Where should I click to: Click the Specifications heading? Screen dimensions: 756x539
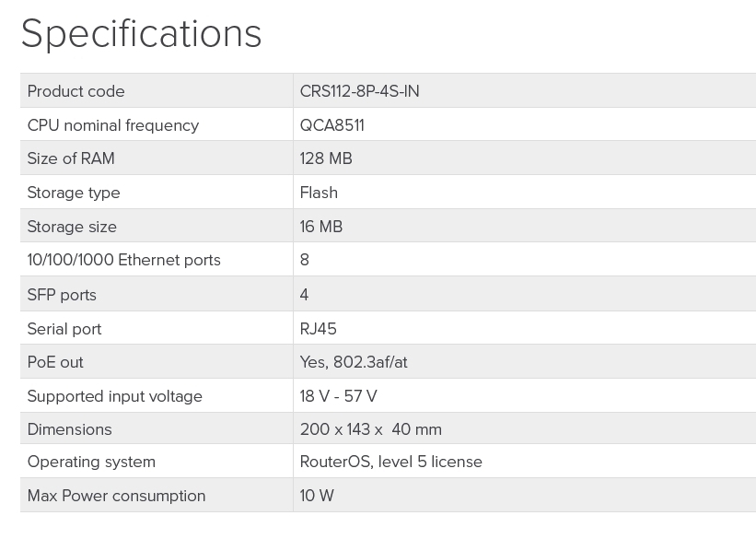coord(141,34)
